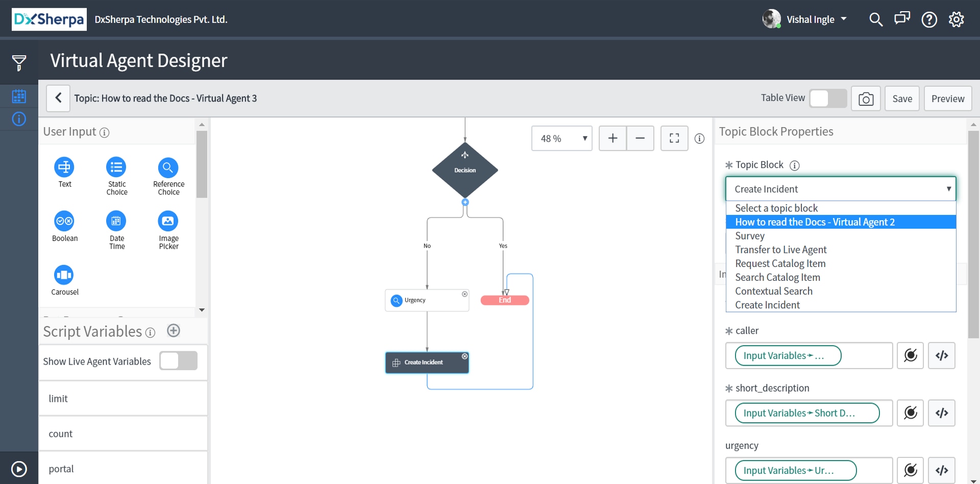Click the info icon beside Script Variables
This screenshot has width=980, height=484.
coord(150,333)
